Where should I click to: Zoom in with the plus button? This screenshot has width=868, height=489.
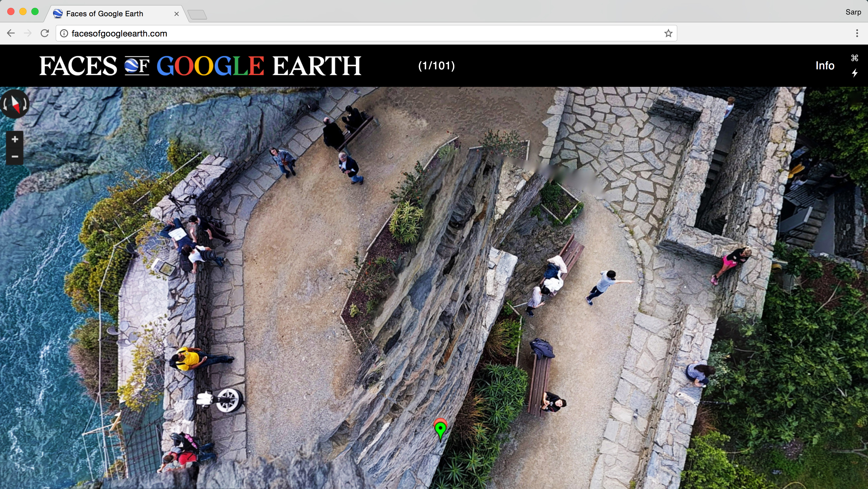(x=14, y=139)
